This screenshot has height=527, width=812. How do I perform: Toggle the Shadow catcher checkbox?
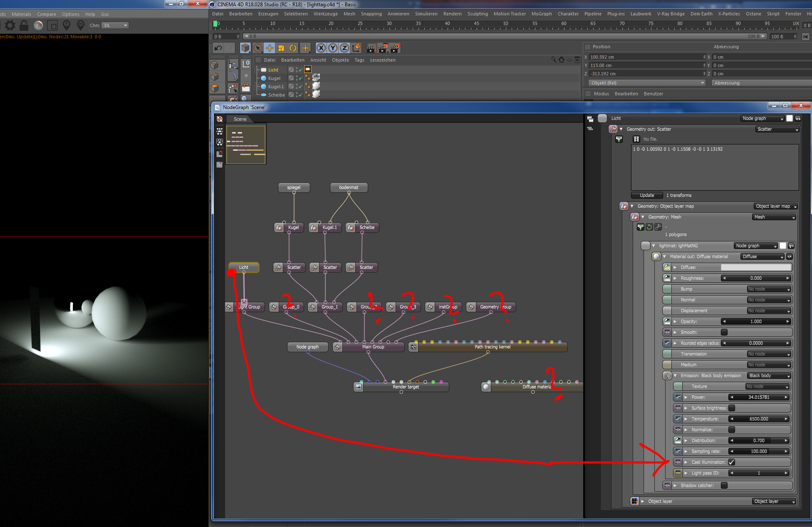tap(724, 485)
